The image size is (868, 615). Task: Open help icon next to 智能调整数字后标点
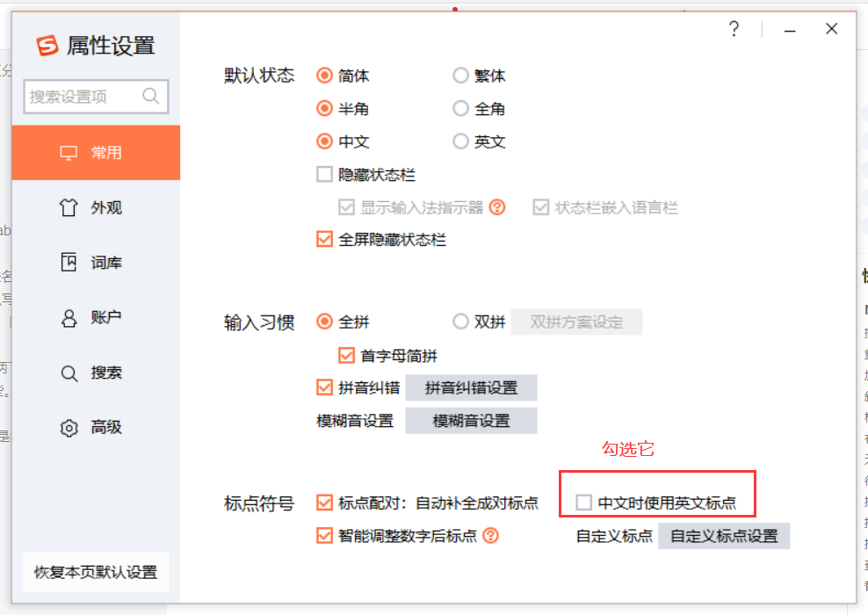tap(492, 535)
